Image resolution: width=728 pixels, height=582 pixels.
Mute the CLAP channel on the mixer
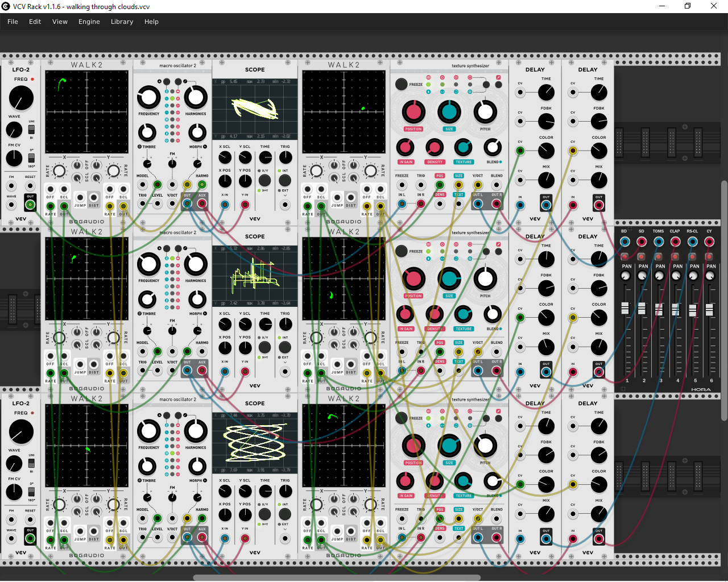(676, 256)
